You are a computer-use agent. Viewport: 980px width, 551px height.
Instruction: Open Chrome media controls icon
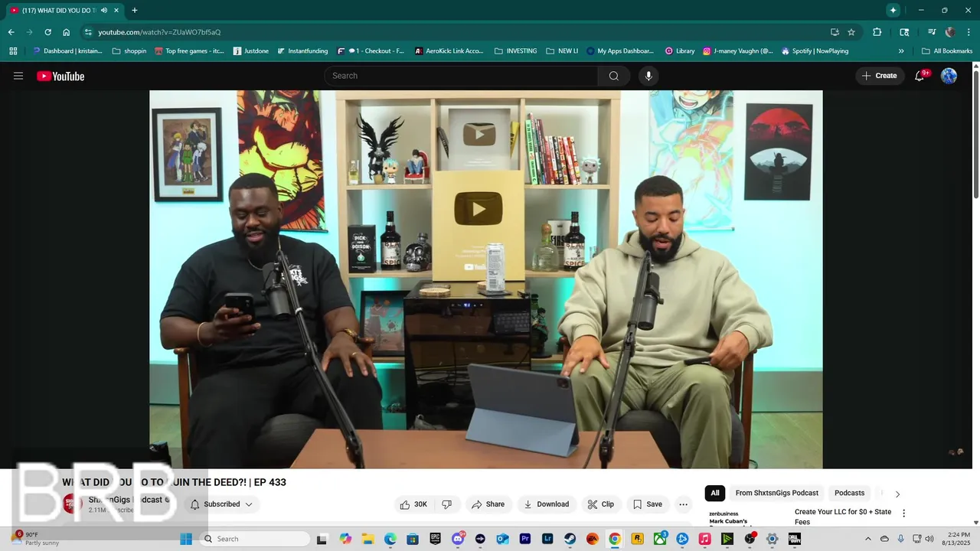point(932,32)
